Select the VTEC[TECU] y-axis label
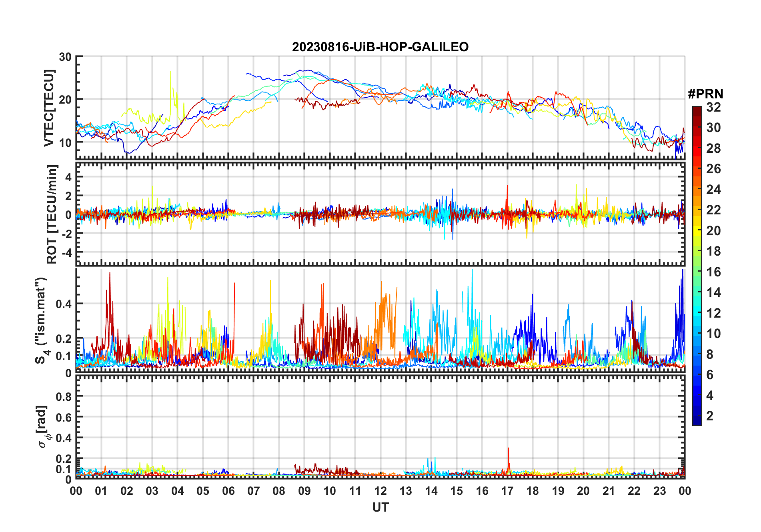 (x=49, y=108)
